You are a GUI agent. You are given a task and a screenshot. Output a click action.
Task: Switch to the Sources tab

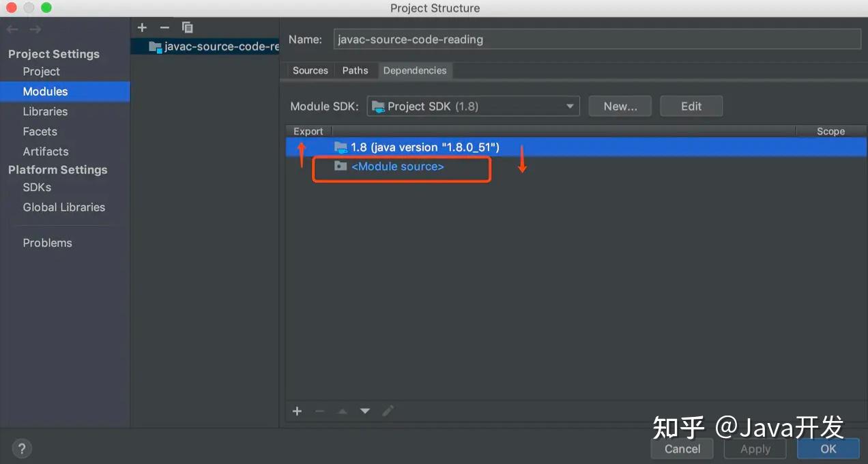pyautogui.click(x=310, y=70)
